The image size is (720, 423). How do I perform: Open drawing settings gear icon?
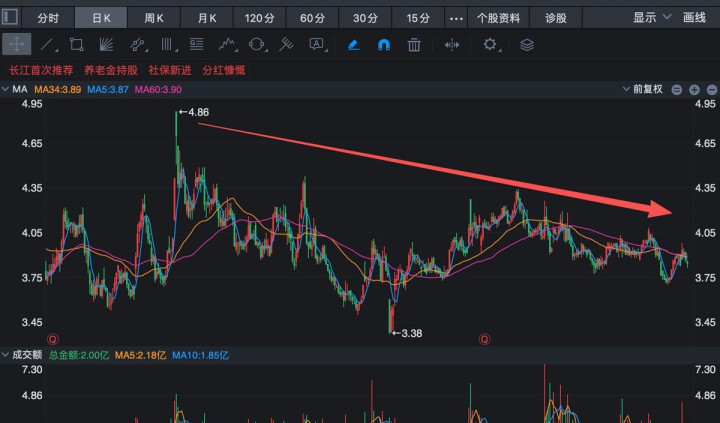(x=490, y=44)
